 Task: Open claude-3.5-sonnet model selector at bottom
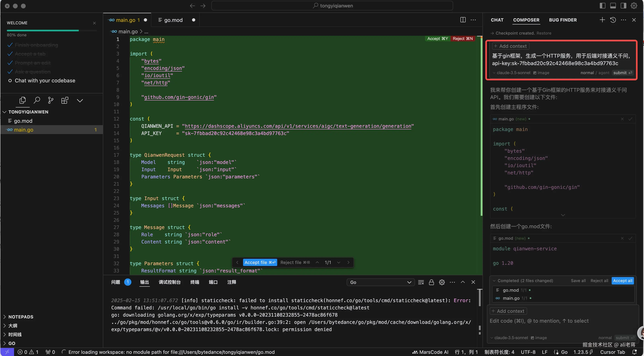click(511, 338)
